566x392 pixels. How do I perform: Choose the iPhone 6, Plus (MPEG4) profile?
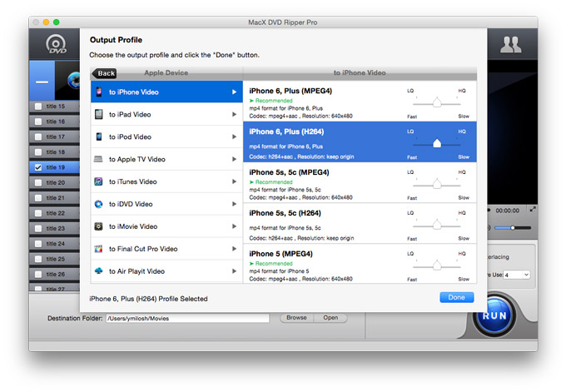coord(360,101)
